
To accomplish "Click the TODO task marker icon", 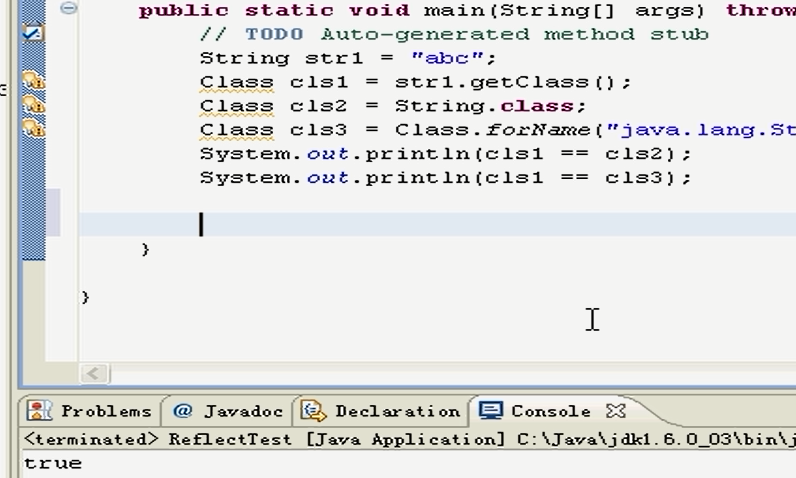I will point(34,33).
